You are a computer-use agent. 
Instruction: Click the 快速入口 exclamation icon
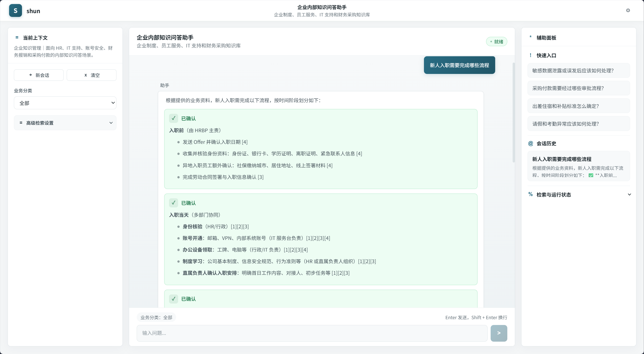(x=531, y=55)
